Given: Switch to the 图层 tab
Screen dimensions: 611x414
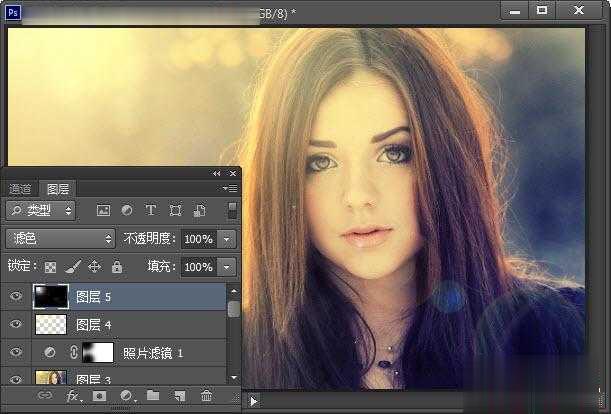Looking at the screenshot, I should pos(58,189).
